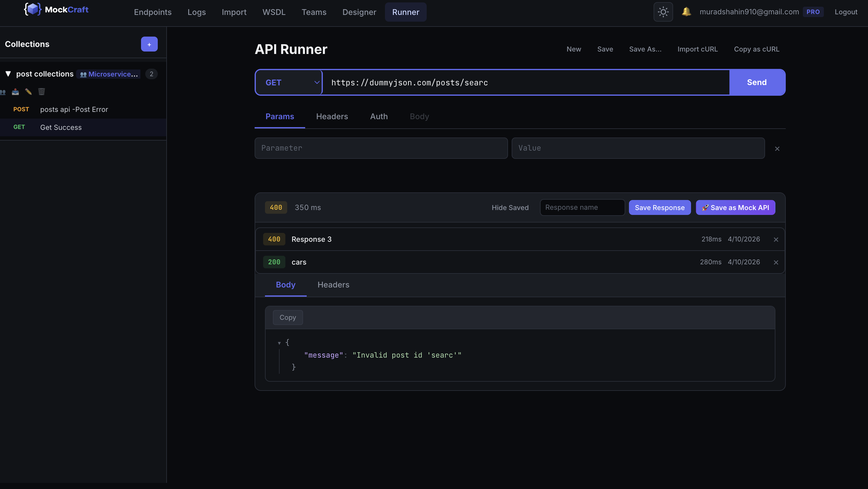Delete post collections with trash icon
Viewport: 868px width, 489px height.
41,92
